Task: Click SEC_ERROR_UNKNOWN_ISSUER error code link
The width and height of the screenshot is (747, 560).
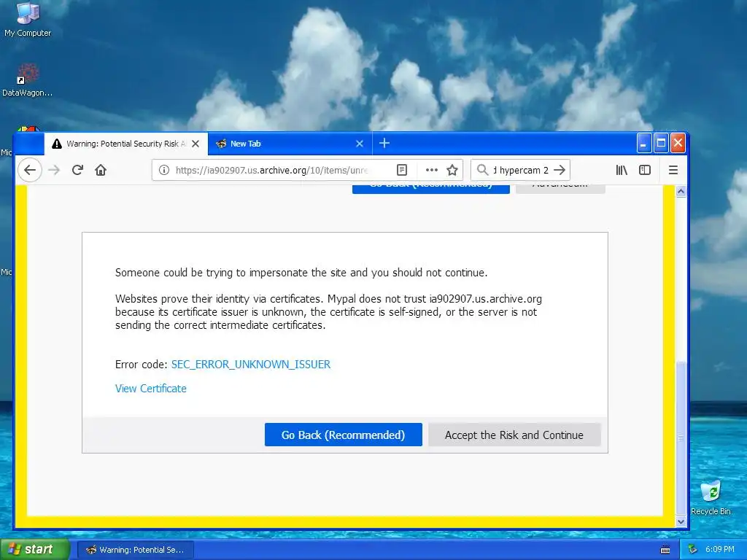Action: [251, 365]
